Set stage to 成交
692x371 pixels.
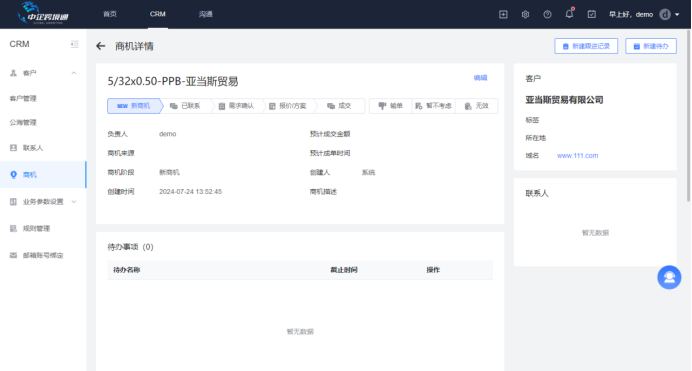(x=339, y=106)
